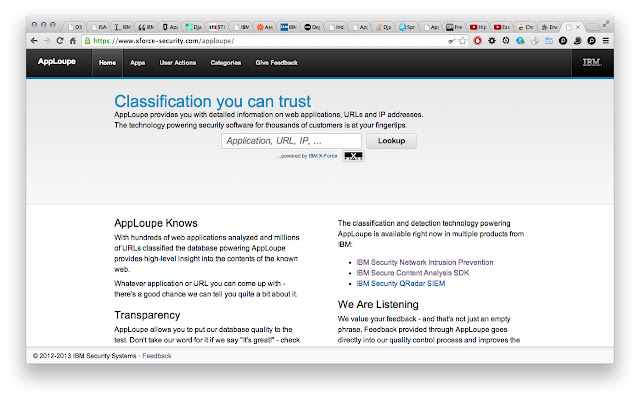640x400 pixels.
Task: Click the browser forward arrow
Action: pos(47,41)
